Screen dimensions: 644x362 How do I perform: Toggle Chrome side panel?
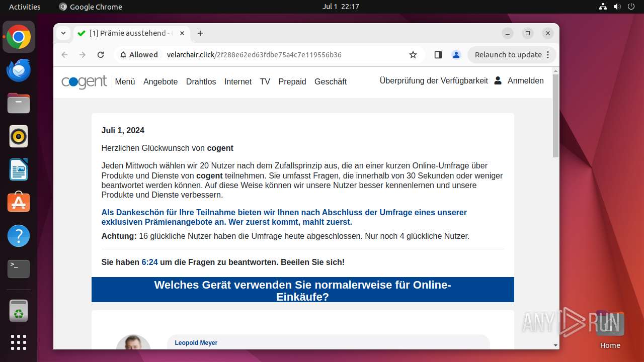(x=438, y=55)
